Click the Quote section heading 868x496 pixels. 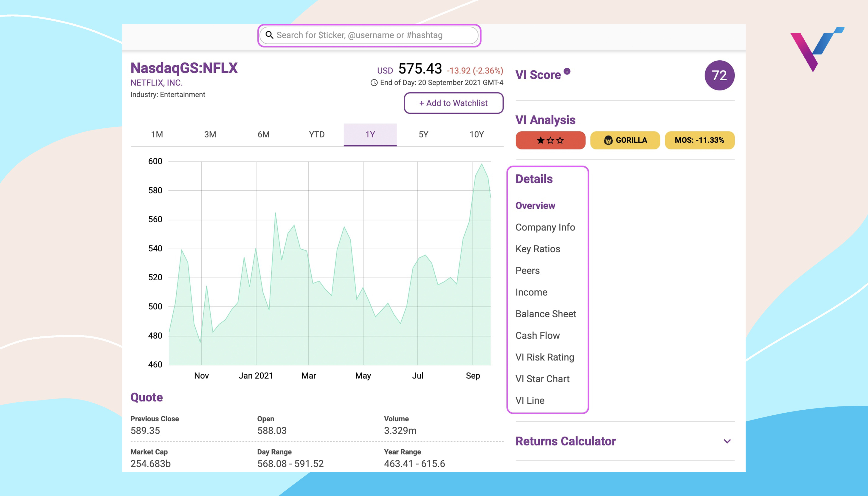coord(147,397)
